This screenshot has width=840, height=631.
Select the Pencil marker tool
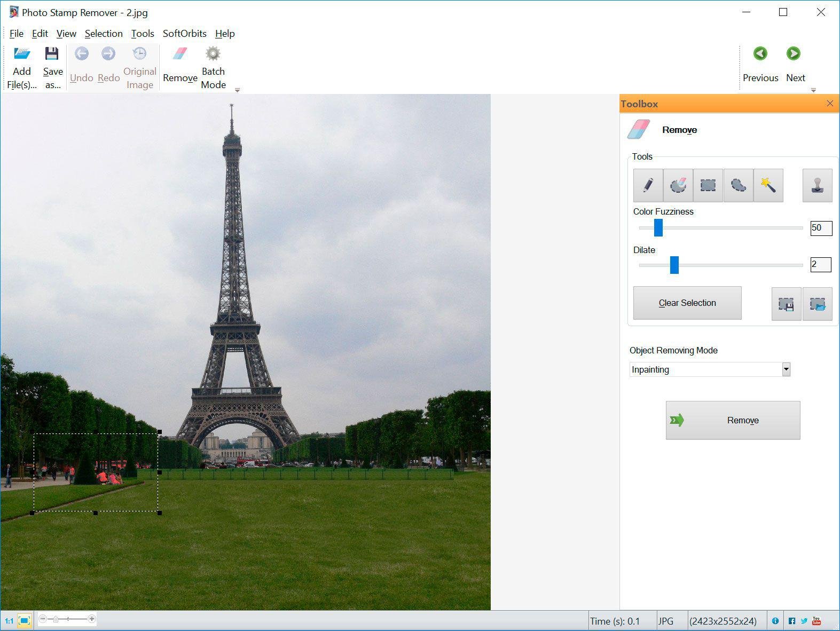click(648, 185)
